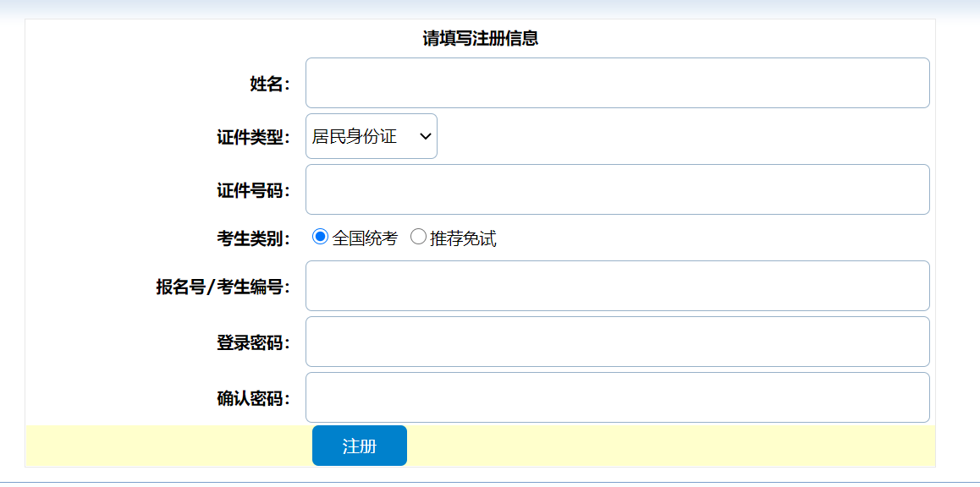This screenshot has height=487, width=980.
Task: Click the 姓名 name input field
Action: [x=617, y=83]
